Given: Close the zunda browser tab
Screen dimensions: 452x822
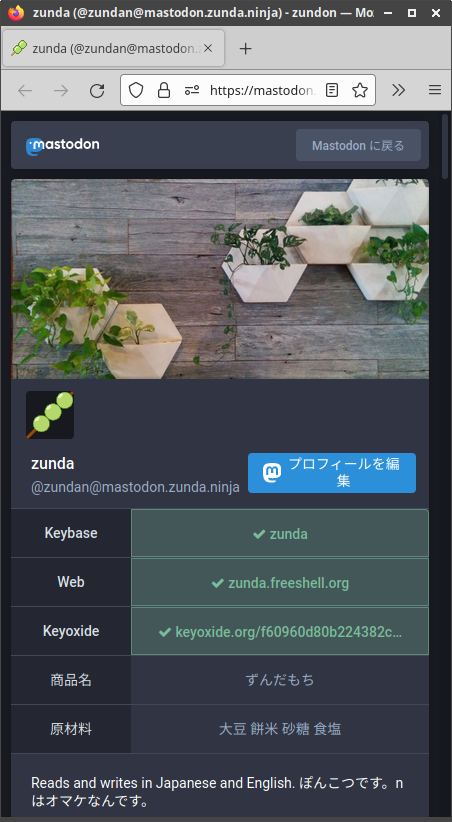Looking at the screenshot, I should [208, 48].
